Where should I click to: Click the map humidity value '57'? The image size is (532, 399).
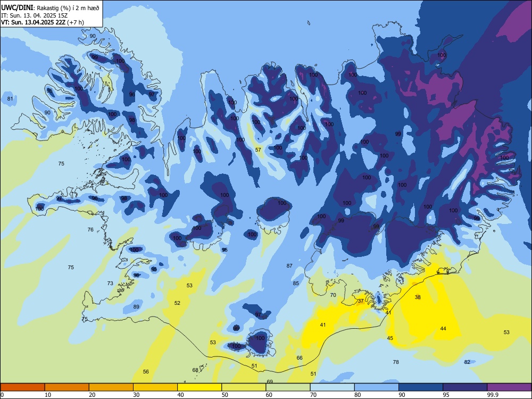click(x=258, y=149)
